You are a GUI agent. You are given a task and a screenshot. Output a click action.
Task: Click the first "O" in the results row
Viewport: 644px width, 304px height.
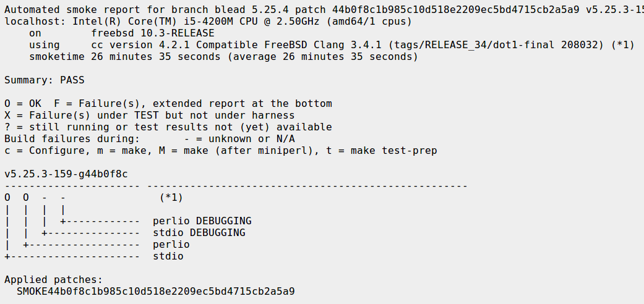coord(7,198)
